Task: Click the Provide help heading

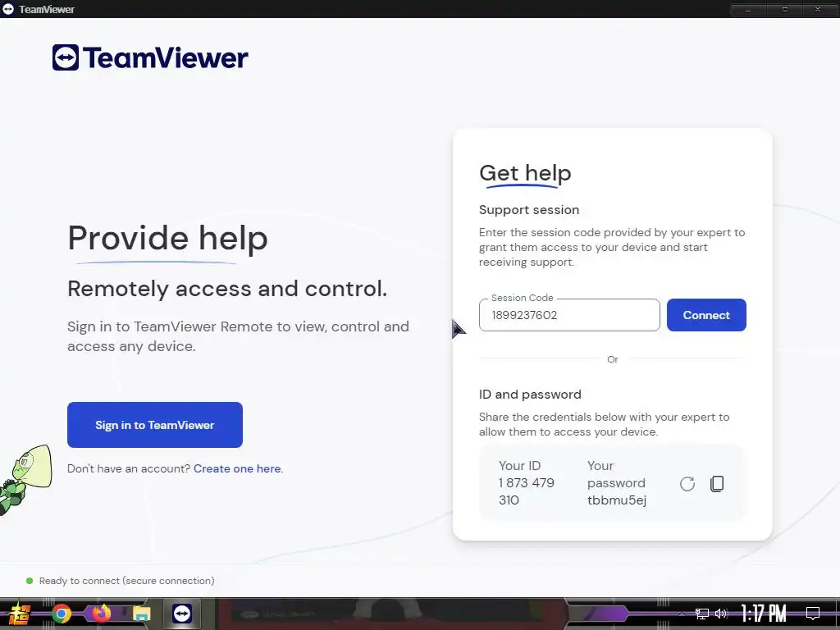Action: pos(167,238)
